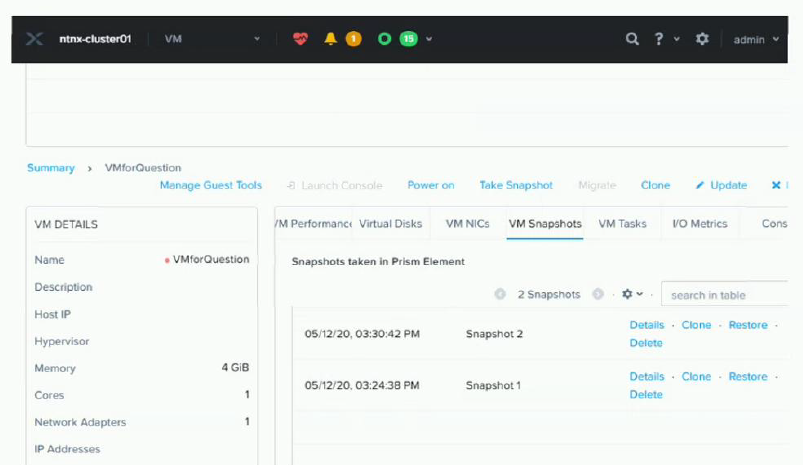Open the alerts bell icon
The image size is (803, 465).
(x=331, y=39)
